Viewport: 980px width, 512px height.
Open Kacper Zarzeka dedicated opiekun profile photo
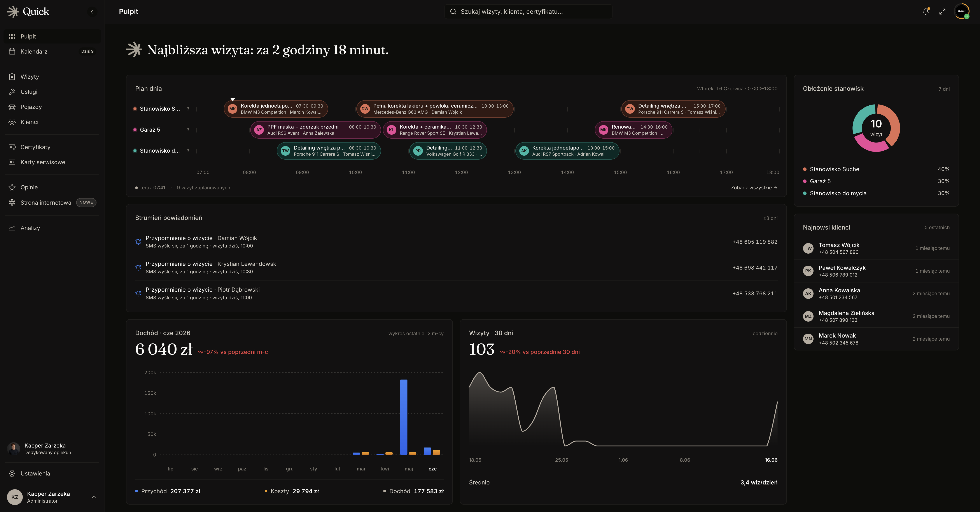click(14, 449)
